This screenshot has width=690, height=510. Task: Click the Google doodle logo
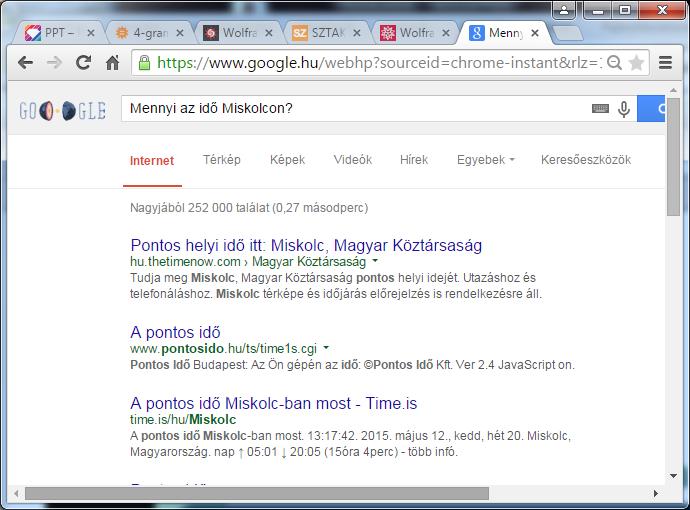coord(62,110)
